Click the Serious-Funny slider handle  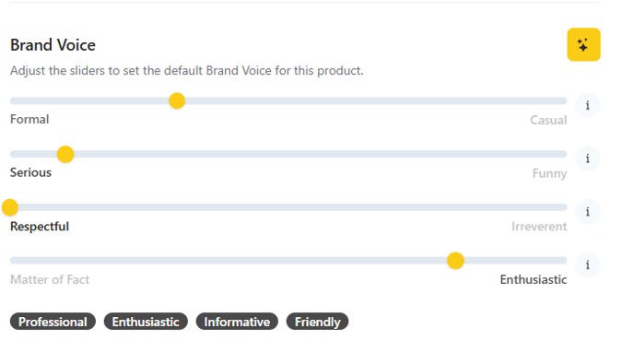(x=65, y=154)
